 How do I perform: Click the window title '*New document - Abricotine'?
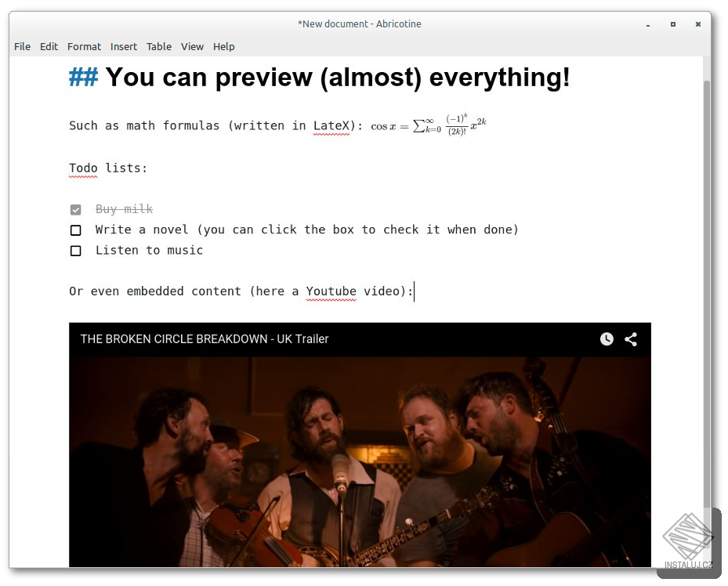(x=360, y=24)
